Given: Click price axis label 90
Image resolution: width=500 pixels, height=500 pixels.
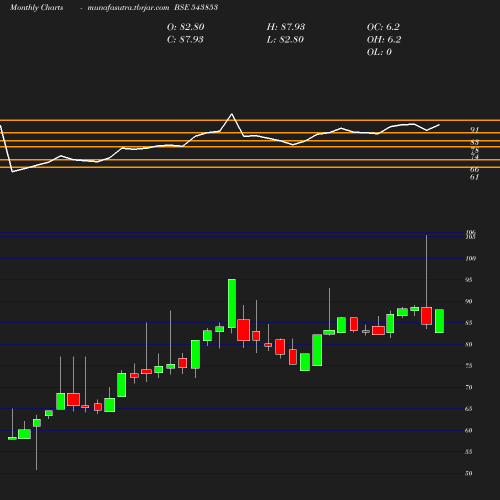Looking at the screenshot, I should click(x=469, y=301).
